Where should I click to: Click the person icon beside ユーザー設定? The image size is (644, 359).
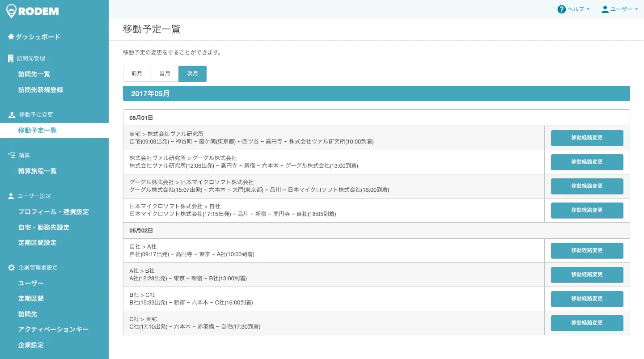pyautogui.click(x=11, y=196)
